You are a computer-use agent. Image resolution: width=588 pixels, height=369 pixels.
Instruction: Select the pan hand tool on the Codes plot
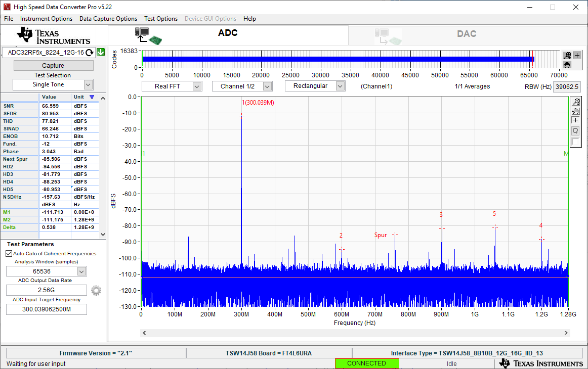[x=566, y=65]
